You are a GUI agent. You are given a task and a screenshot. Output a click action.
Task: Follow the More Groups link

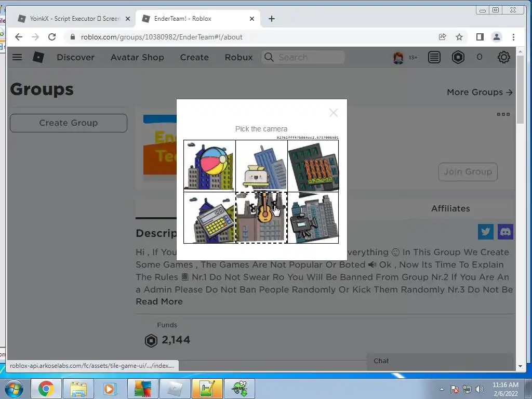[x=480, y=92]
